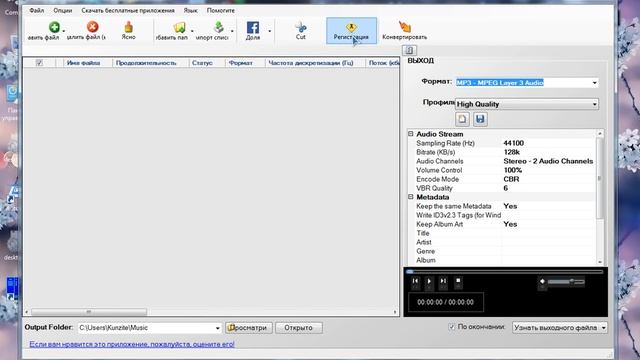Select the Encode Mode CBR value
The image size is (640, 360).
(x=511, y=179)
